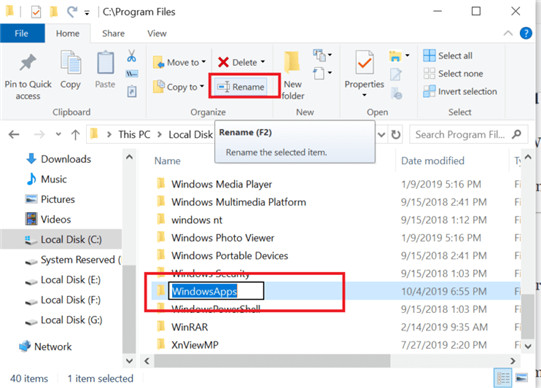Screen dimensions: 541x388
Task: Click the Edit file icon
Action: coord(396,74)
